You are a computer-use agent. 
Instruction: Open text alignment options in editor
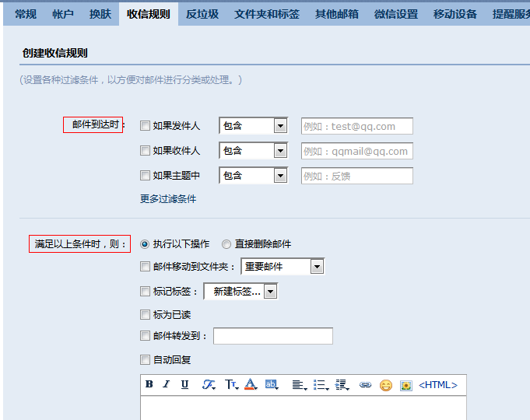coord(300,385)
